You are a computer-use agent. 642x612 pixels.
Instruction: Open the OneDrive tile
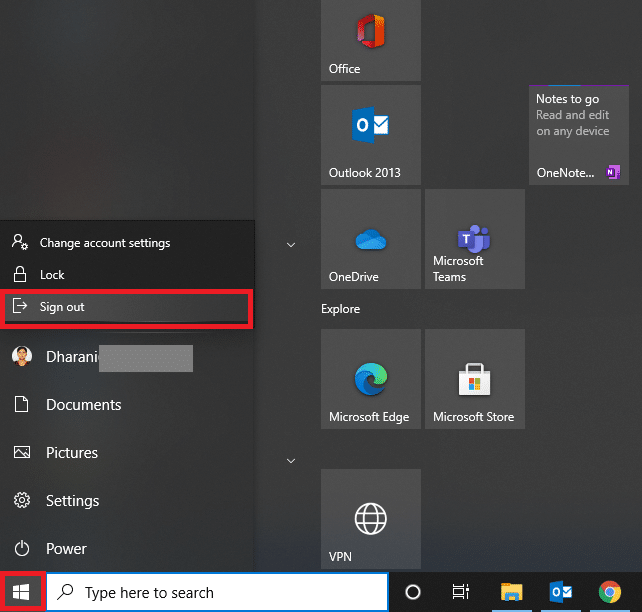click(x=370, y=239)
